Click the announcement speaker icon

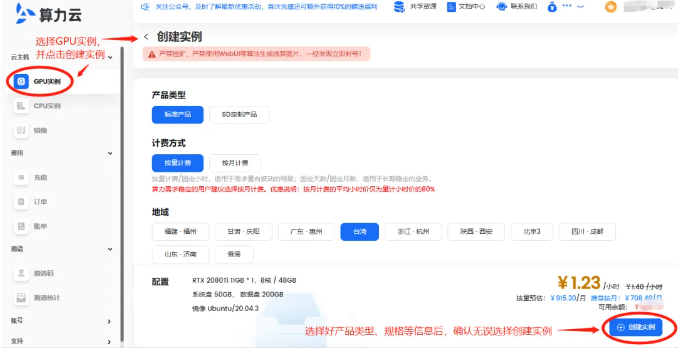(x=146, y=7)
